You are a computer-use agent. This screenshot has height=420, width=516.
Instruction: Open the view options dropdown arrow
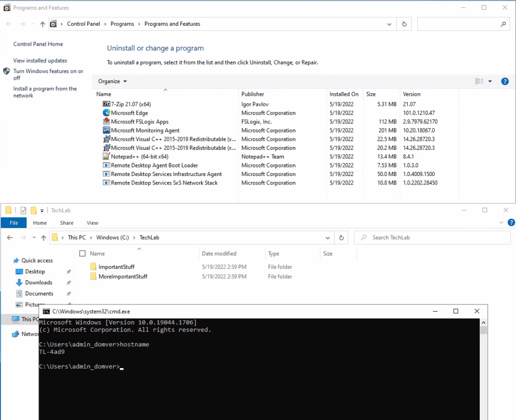[490, 81]
